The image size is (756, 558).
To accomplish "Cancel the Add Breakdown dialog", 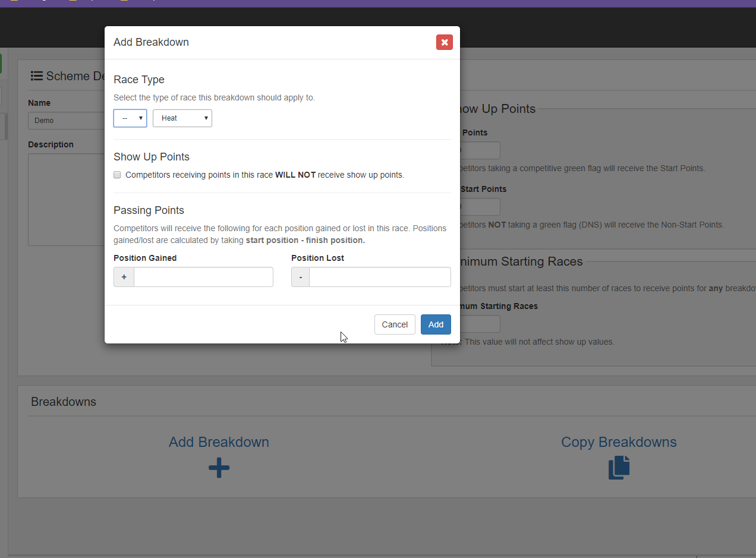I will (395, 324).
